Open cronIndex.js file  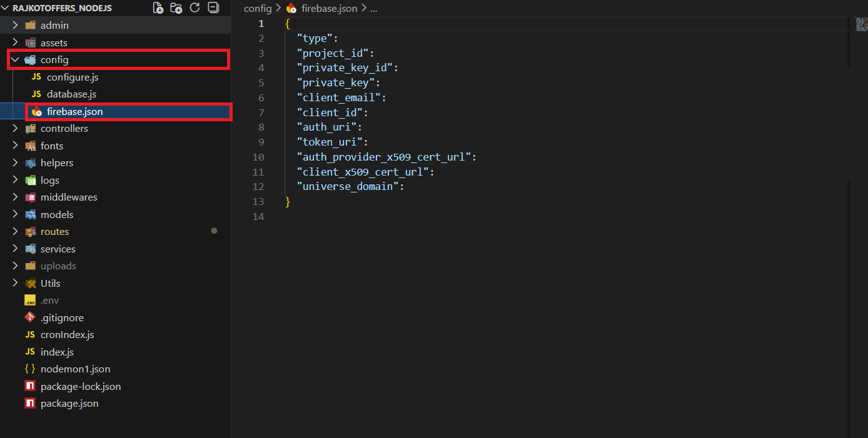(x=67, y=335)
